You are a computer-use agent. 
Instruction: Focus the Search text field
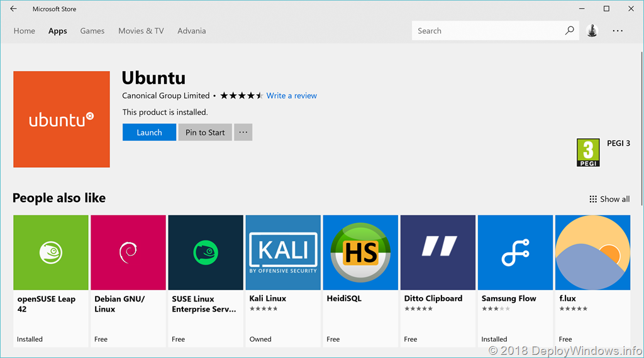(487, 30)
